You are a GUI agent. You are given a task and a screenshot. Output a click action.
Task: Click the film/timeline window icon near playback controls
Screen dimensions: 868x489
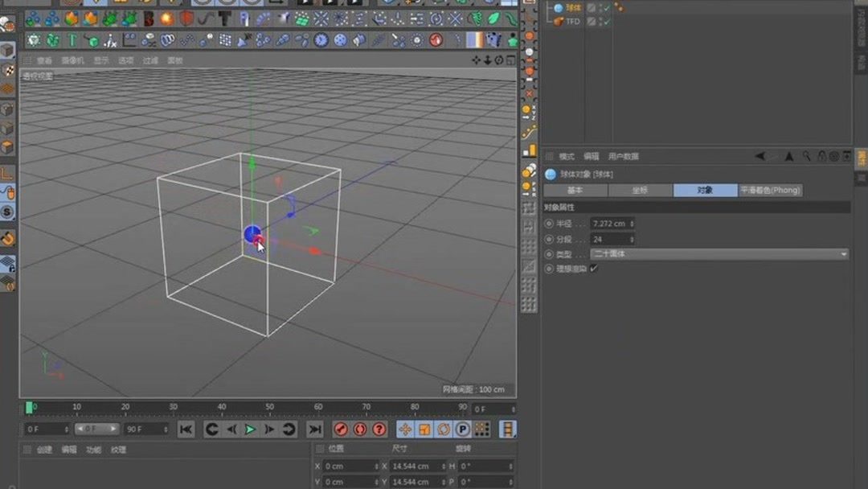tap(507, 429)
